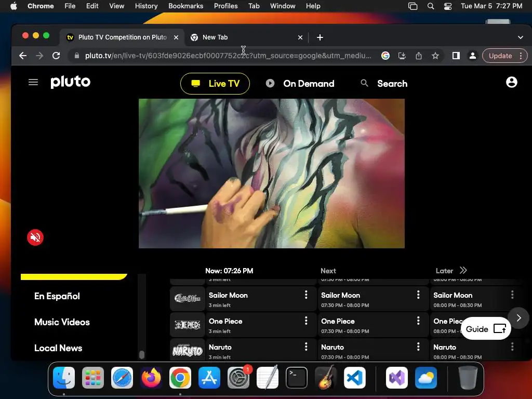Launch Firefox from the Dock
The image size is (532, 399).
151,378
